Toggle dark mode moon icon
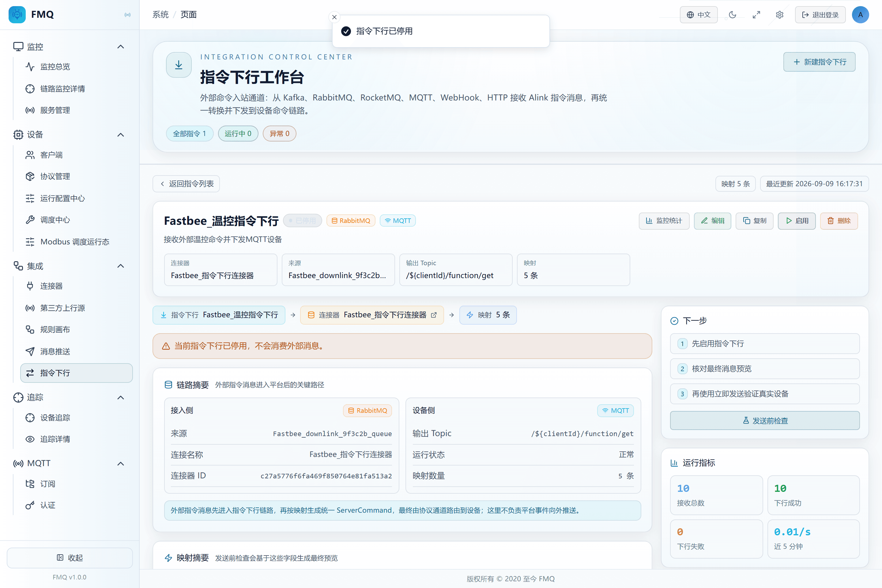This screenshot has width=882, height=588. coord(732,15)
